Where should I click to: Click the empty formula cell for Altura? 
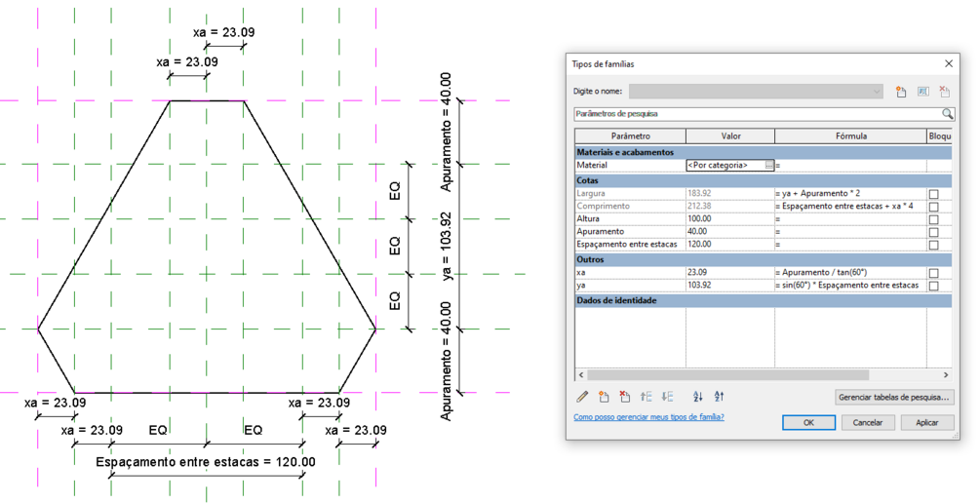(850, 218)
